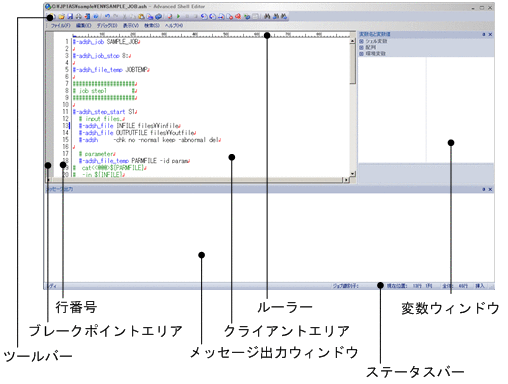Click the ジョブ識別子 status bar field

pyautogui.click(x=345, y=286)
